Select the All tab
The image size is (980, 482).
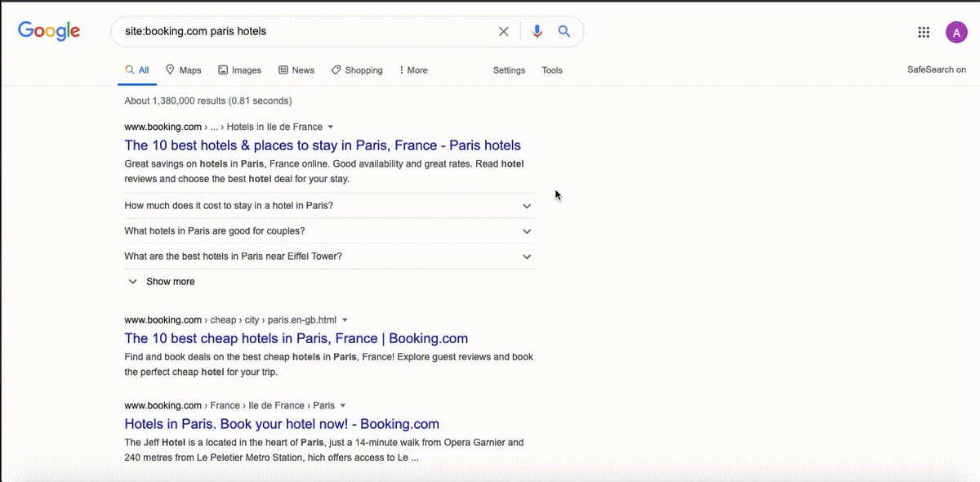point(136,70)
